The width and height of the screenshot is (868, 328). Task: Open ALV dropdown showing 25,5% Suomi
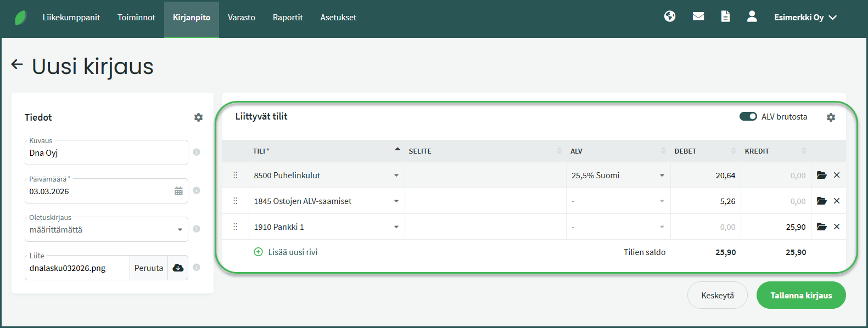(x=618, y=176)
